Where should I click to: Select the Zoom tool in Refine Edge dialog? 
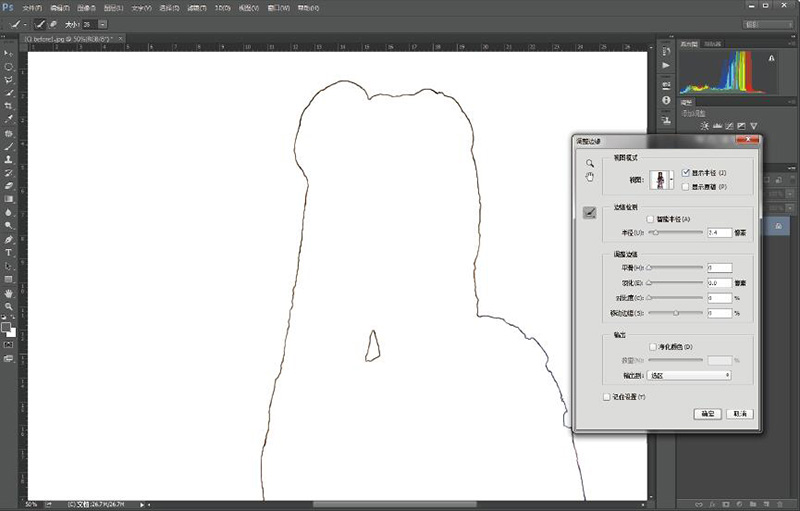(x=590, y=163)
